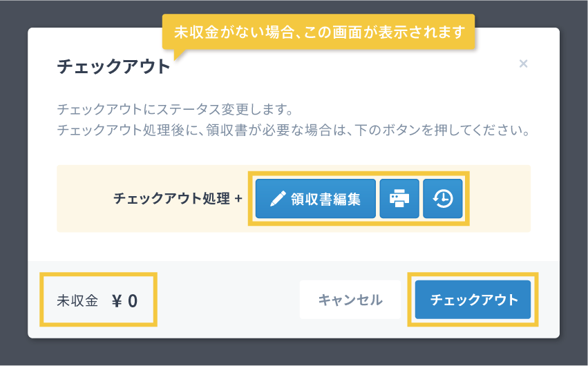Confirm with the blue チェックアウト button
588x366 pixels.
(x=473, y=300)
